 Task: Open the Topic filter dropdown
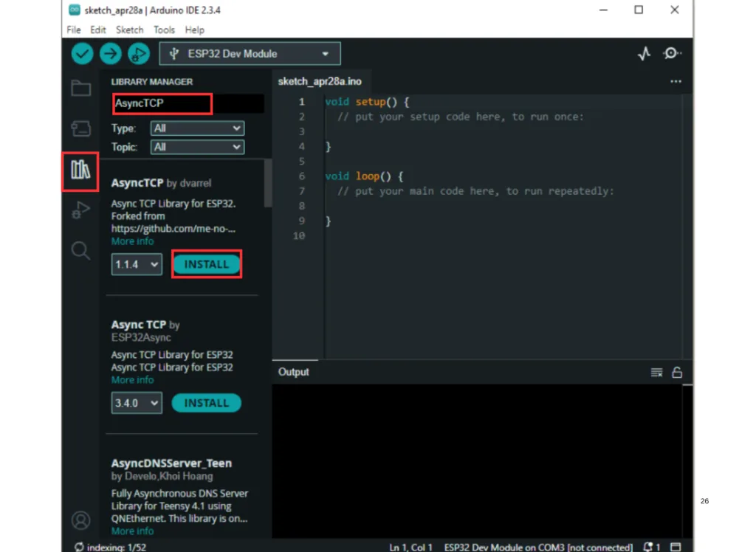(x=196, y=147)
